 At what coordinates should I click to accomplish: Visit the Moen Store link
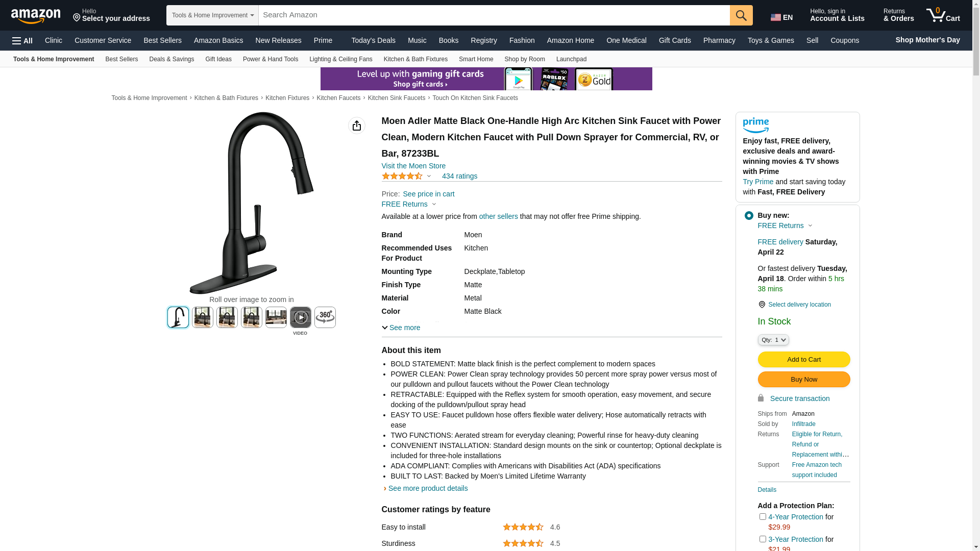[413, 166]
